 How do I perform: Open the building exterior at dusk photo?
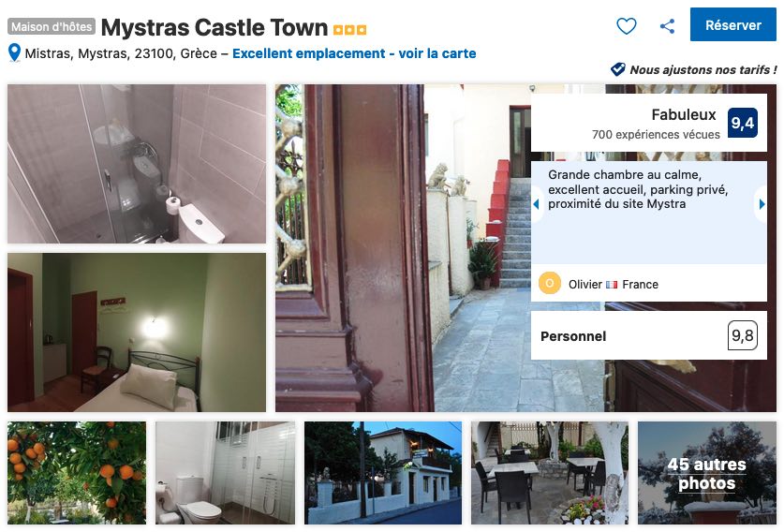click(383, 473)
